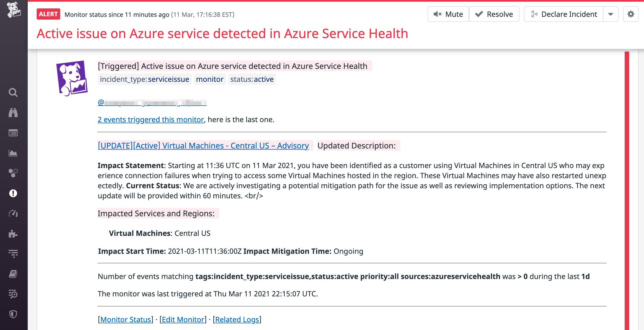Viewport: 644px width, 330px height.
Task: Open Dashboards from the sidebar chart icon
Action: click(13, 153)
